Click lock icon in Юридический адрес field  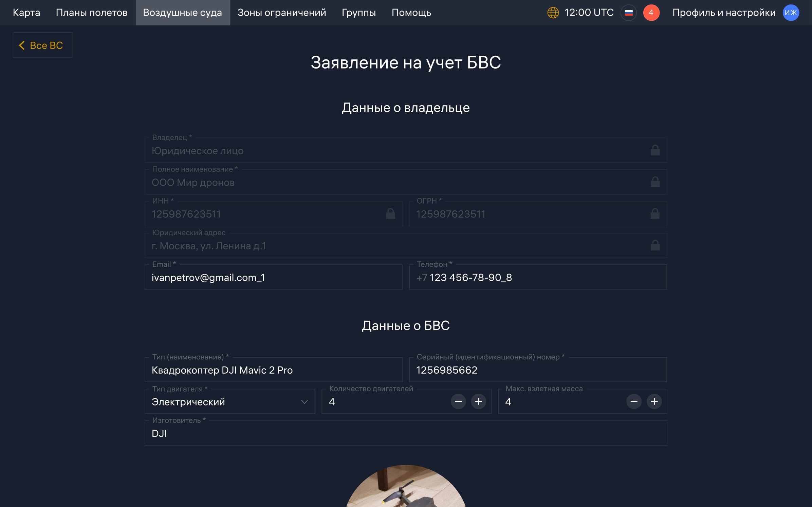point(655,245)
